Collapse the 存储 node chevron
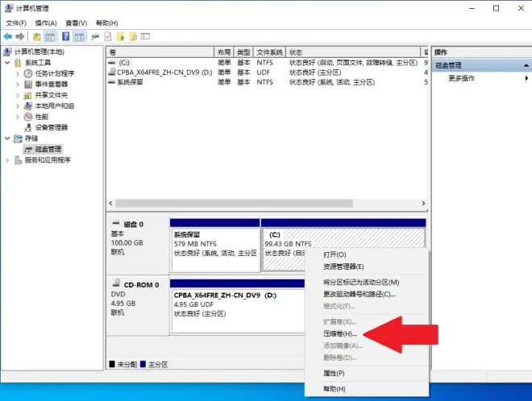This screenshot has height=401, width=532. point(7,138)
